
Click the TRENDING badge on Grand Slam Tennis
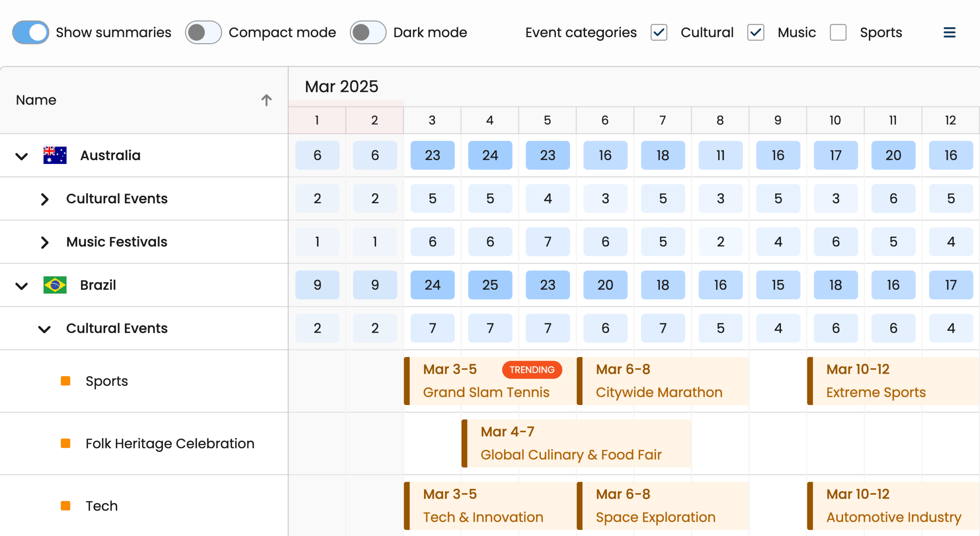point(532,369)
